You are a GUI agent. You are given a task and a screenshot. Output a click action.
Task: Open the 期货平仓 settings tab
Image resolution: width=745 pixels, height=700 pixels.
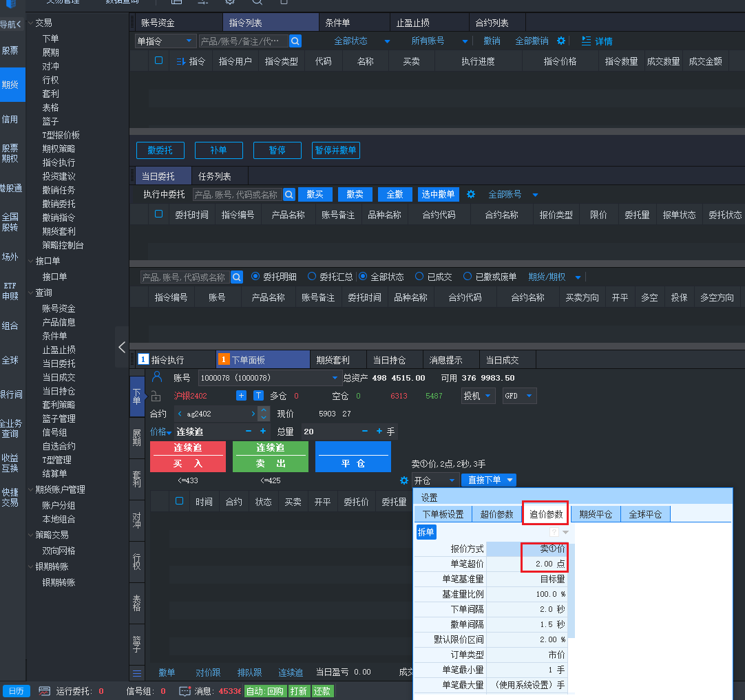click(x=596, y=514)
